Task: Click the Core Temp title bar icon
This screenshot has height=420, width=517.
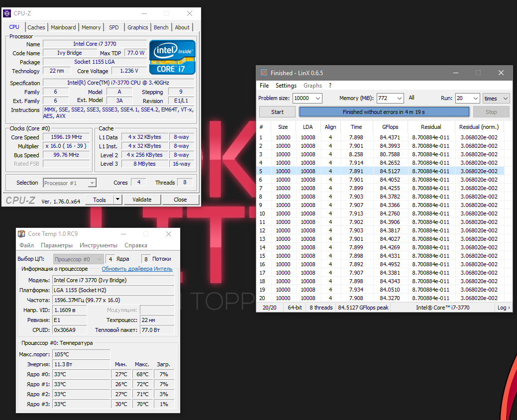Action: [21, 234]
